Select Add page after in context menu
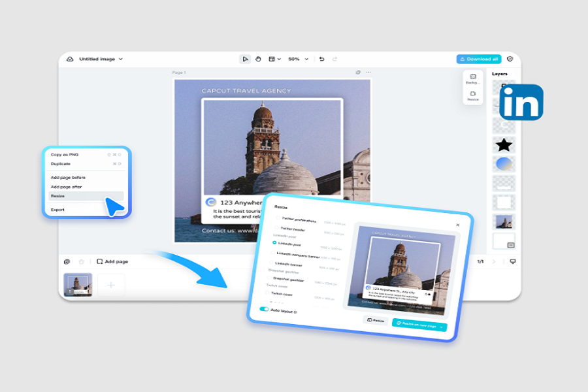This screenshot has width=588, height=392. 86,187
